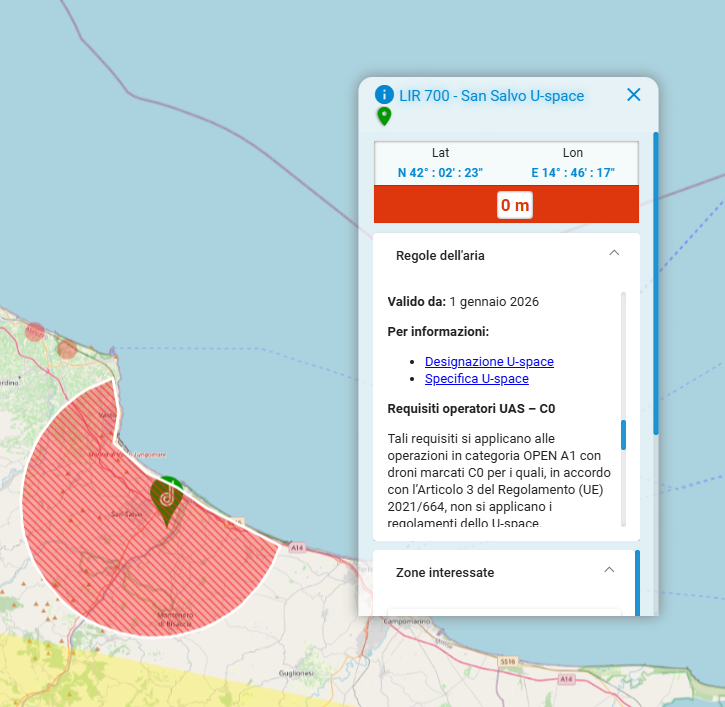Click the inner scrollbar thumb of rules text

tap(623, 435)
